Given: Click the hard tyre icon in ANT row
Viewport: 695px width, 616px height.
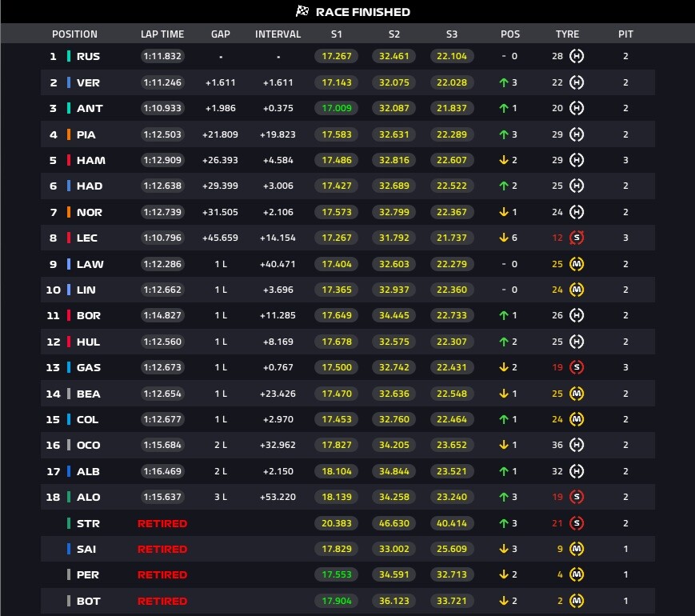Looking at the screenshot, I should (576, 108).
